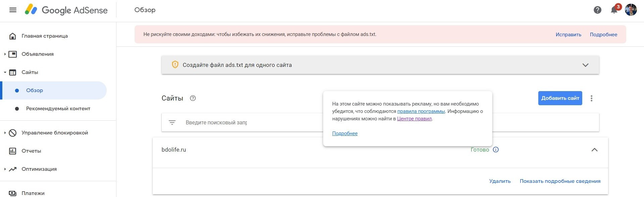The height and width of the screenshot is (197, 644).
Task: Open Отчеты in the sidebar
Action: pyautogui.click(x=31, y=151)
